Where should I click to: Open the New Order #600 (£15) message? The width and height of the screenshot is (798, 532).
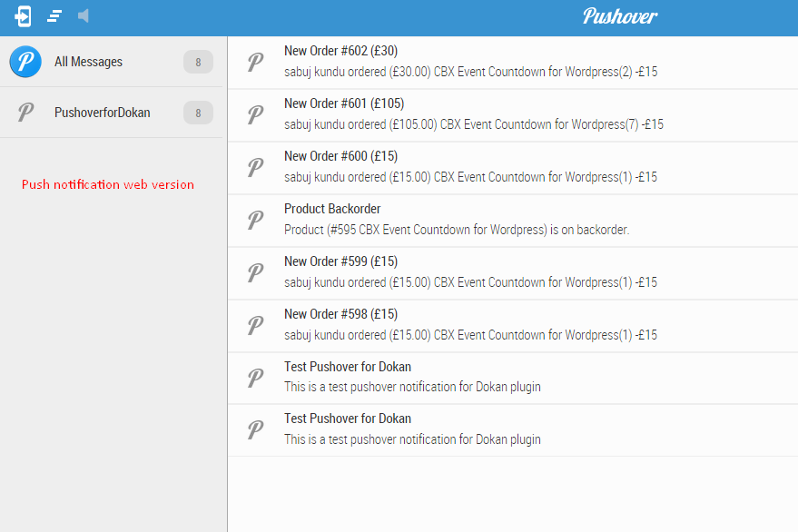[x=341, y=156]
